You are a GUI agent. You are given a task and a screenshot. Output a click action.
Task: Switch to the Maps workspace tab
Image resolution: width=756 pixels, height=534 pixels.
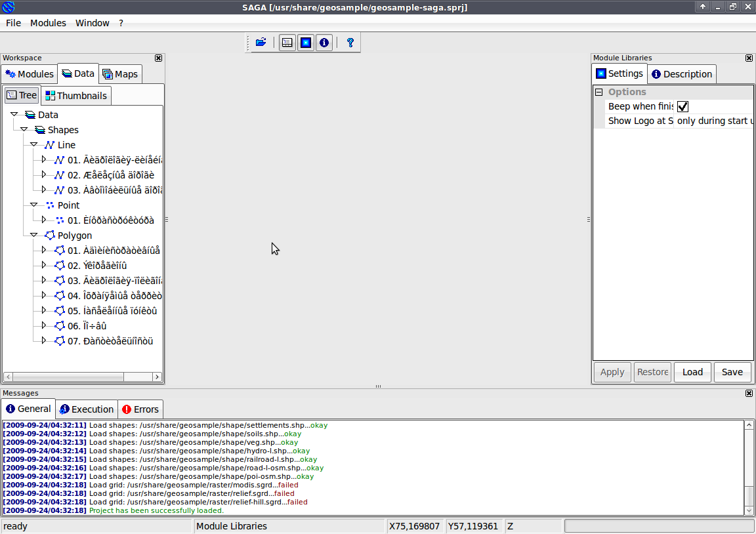[120, 73]
